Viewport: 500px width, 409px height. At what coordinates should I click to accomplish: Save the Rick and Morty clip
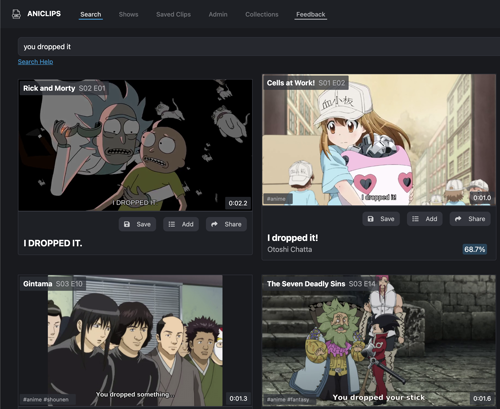137,224
